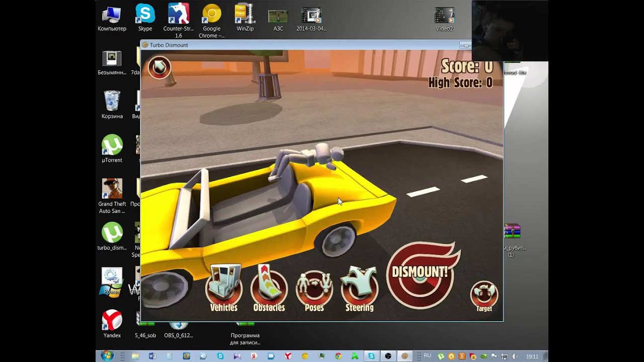The image size is (644, 362).
Task: Select the 2014-03-04 video file on the desktop
Action: 311,19
